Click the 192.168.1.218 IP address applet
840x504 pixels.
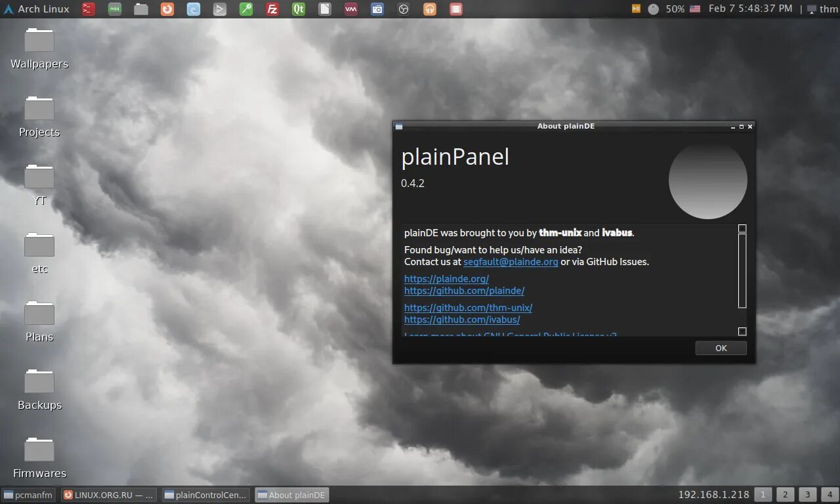tap(713, 495)
